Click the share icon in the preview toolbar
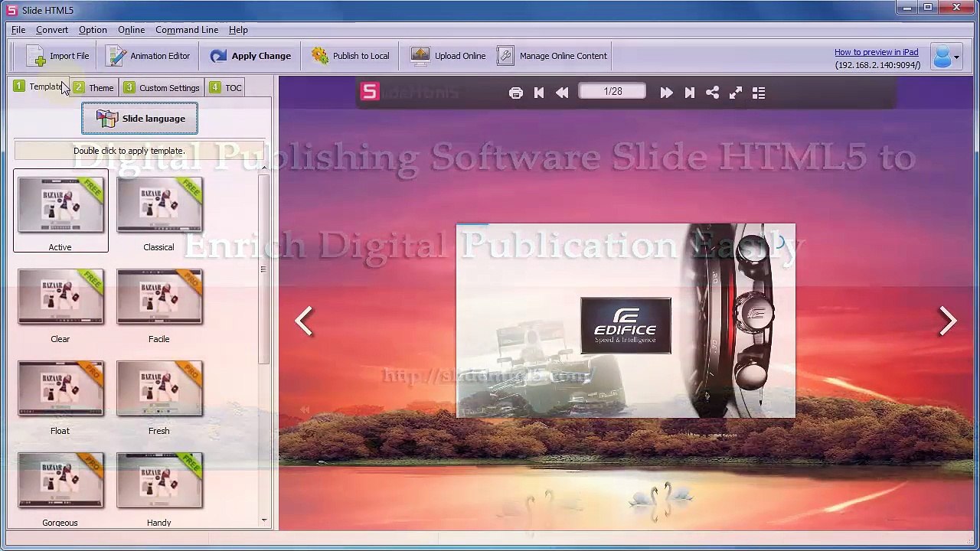Image resolution: width=980 pixels, height=551 pixels. [712, 93]
